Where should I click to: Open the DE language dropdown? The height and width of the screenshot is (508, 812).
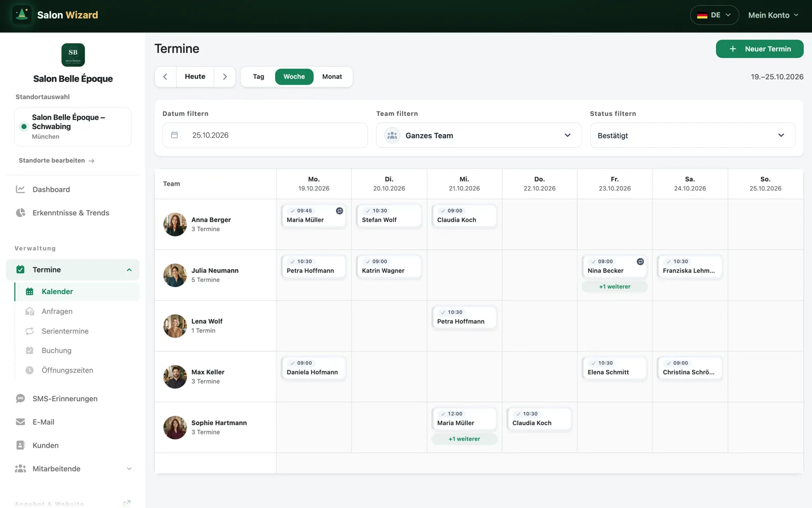(714, 15)
